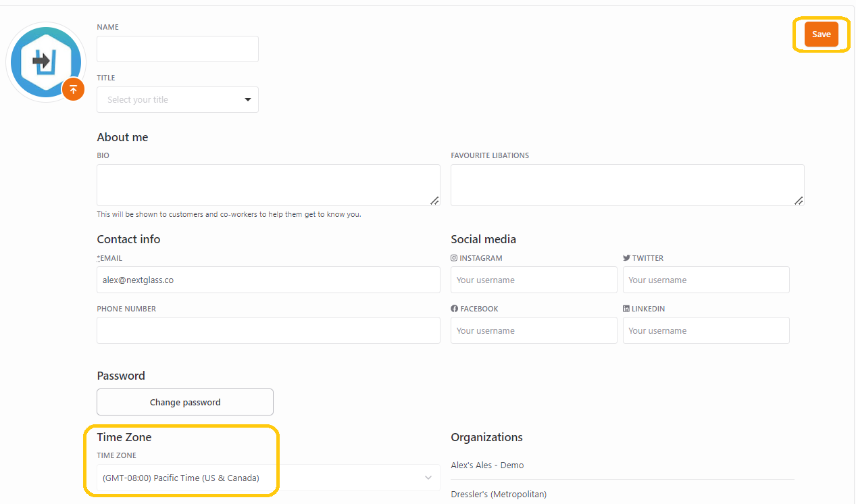Click the About me heading

[x=122, y=137]
